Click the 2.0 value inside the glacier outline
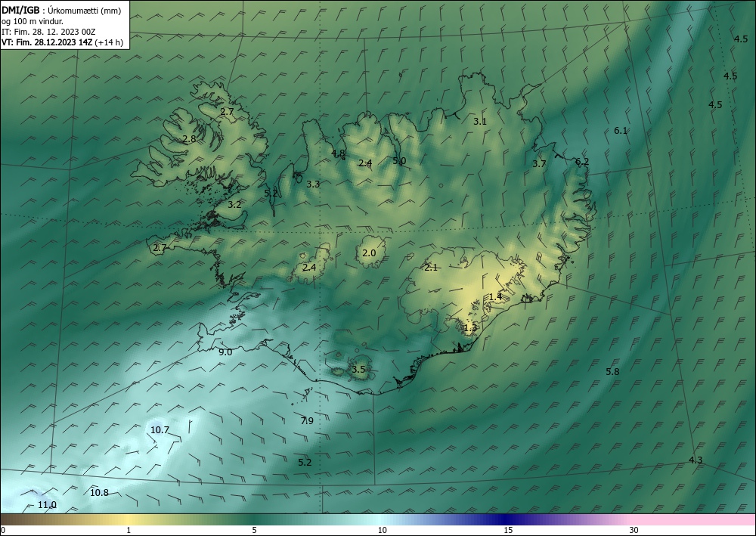756x536 pixels. 369,253
